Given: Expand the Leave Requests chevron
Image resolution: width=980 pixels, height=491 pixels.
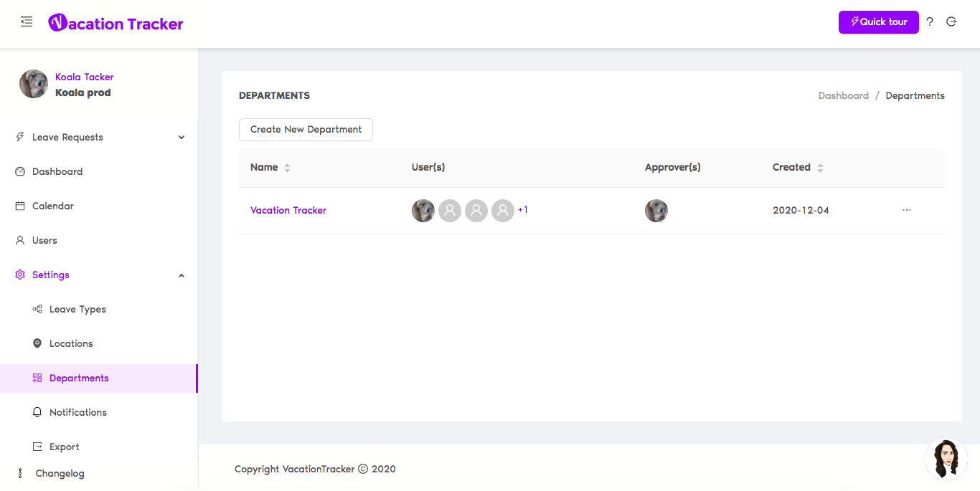Looking at the screenshot, I should 182,137.
